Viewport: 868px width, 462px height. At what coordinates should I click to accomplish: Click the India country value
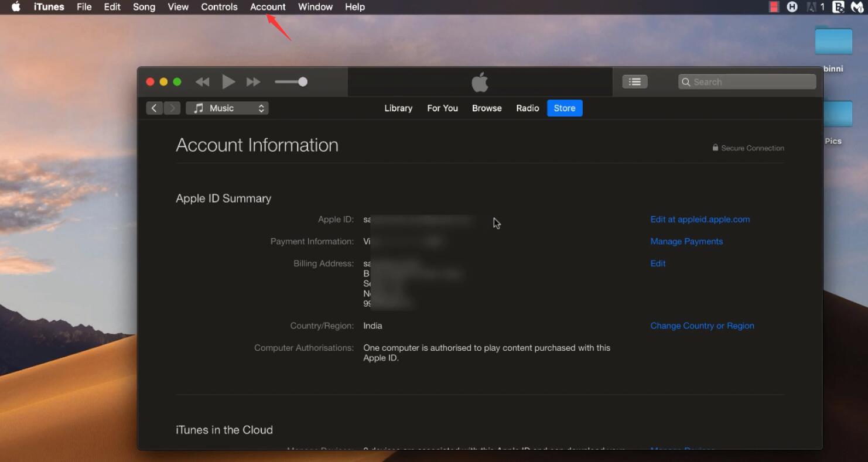pos(373,326)
